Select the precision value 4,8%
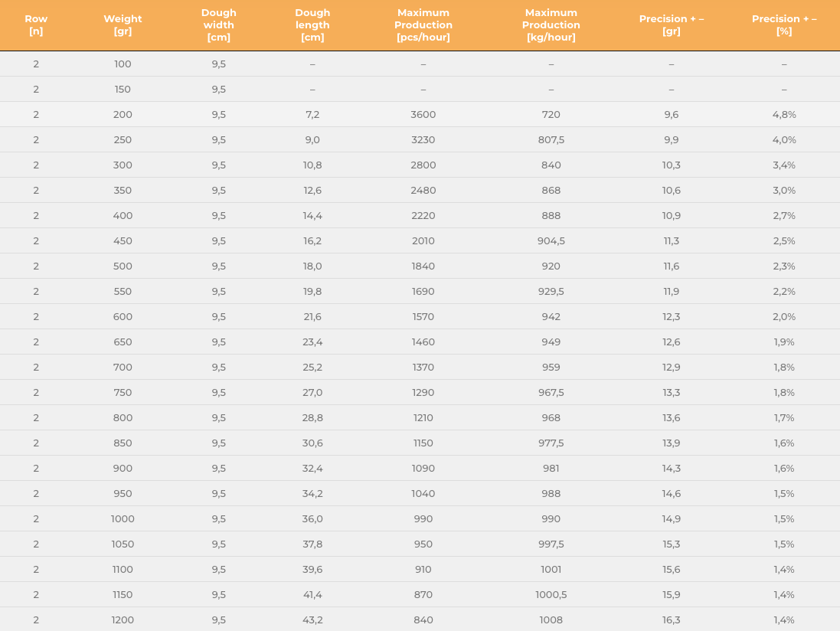This screenshot has width=840, height=631. [x=784, y=115]
